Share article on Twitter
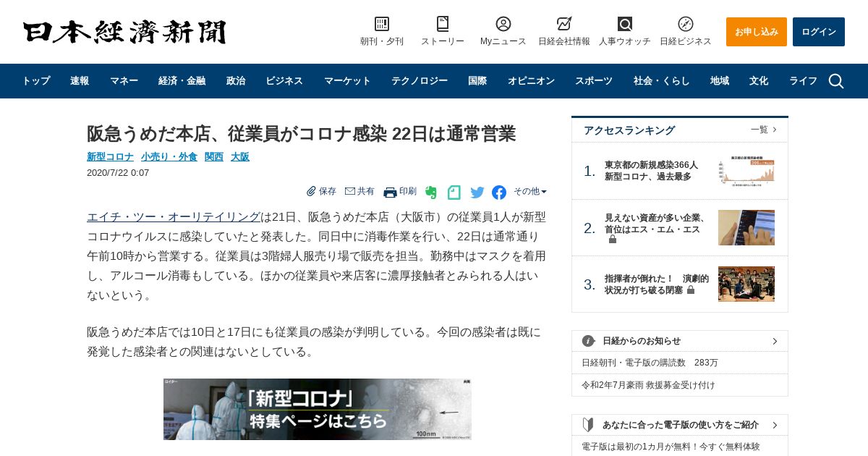Viewport: 868px width, 456px height. (x=477, y=193)
